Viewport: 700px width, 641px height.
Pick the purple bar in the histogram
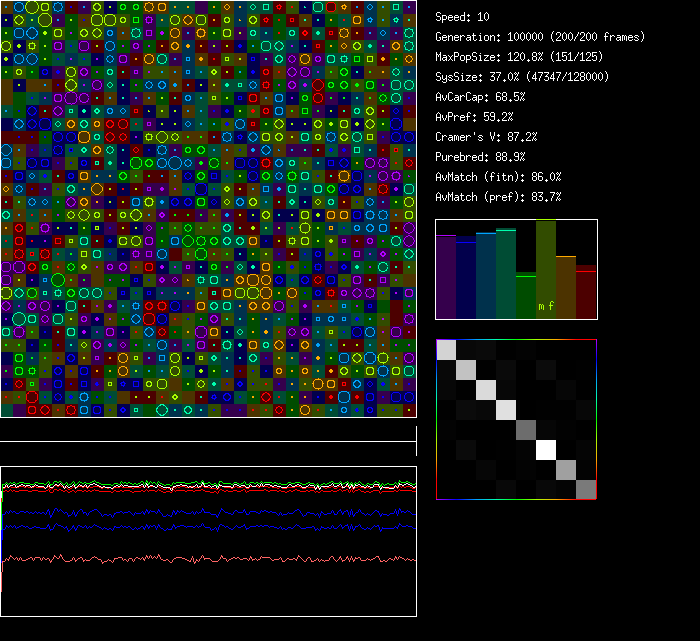446,277
